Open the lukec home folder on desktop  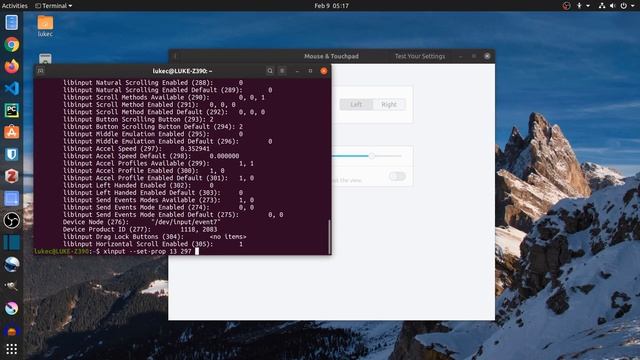coord(45,26)
